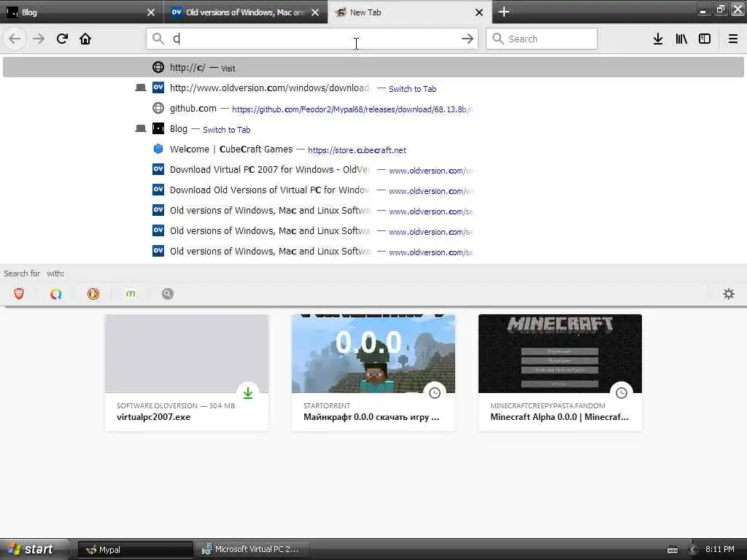Viewport: 747px width, 560px height.
Task: Open the Downloads toolbar button
Action: click(658, 39)
